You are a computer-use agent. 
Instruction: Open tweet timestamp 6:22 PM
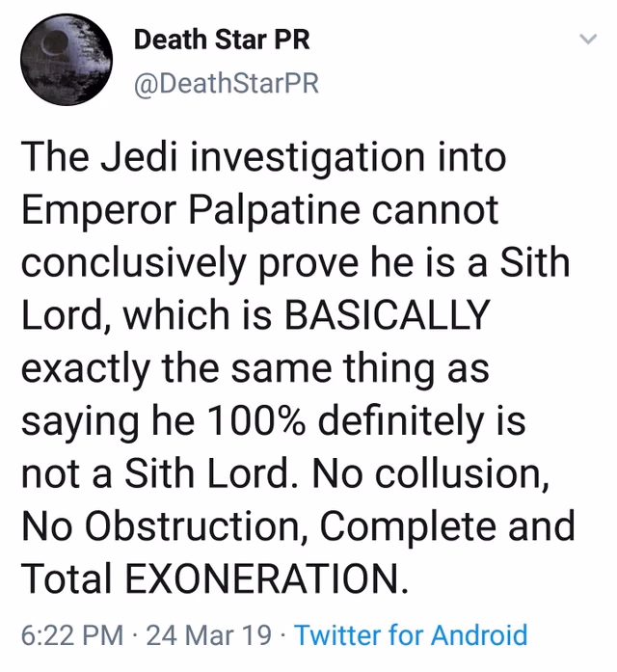tap(72, 635)
